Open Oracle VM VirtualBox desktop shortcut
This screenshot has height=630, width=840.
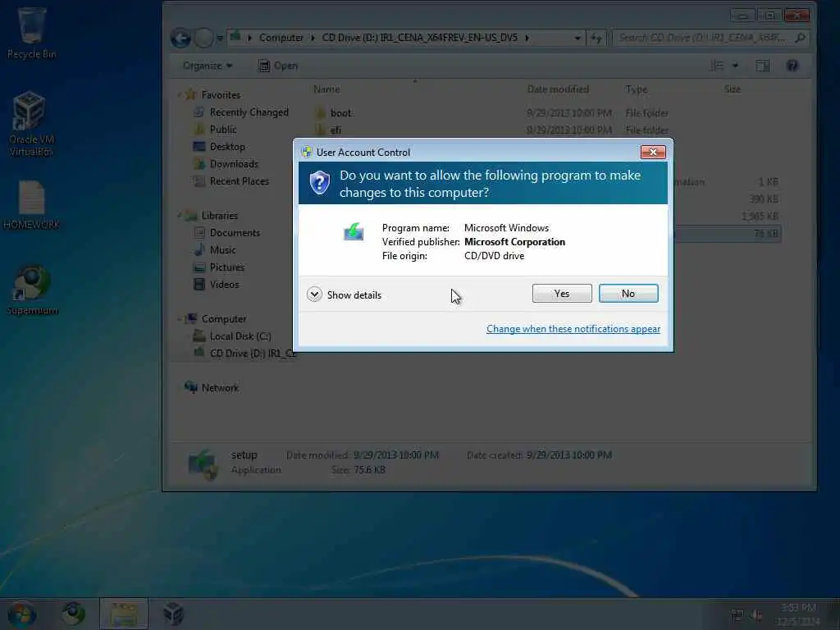[x=30, y=123]
